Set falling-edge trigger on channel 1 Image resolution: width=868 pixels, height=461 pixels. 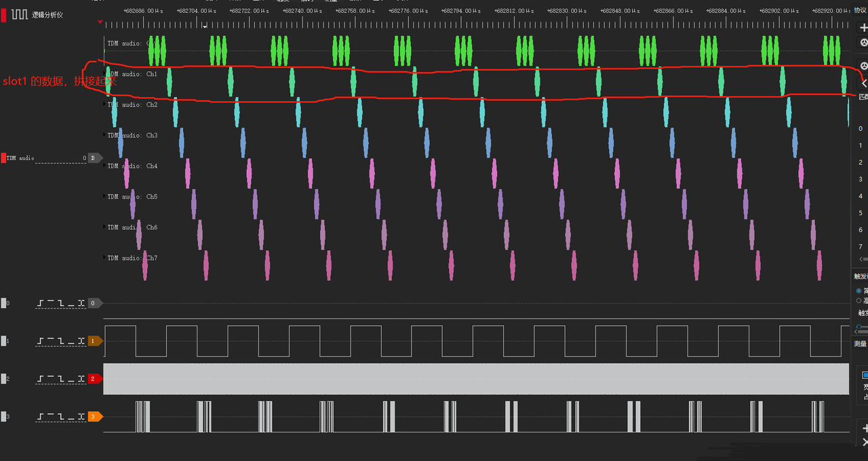click(61, 341)
